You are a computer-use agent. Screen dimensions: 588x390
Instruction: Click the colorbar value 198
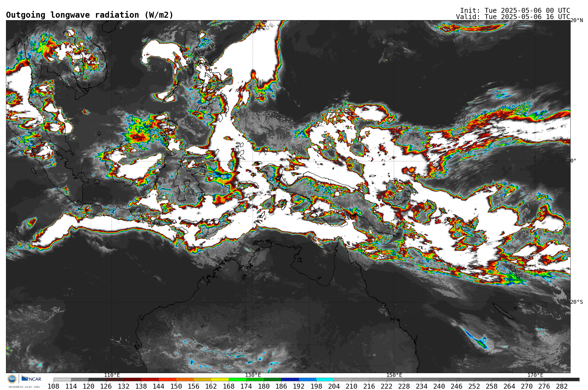coord(316,386)
